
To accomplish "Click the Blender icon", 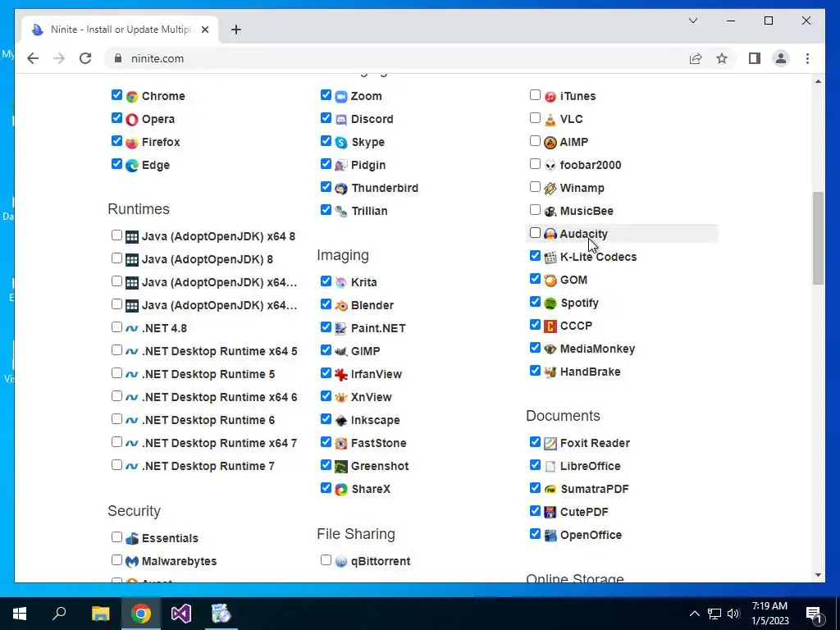I will click(x=341, y=305).
